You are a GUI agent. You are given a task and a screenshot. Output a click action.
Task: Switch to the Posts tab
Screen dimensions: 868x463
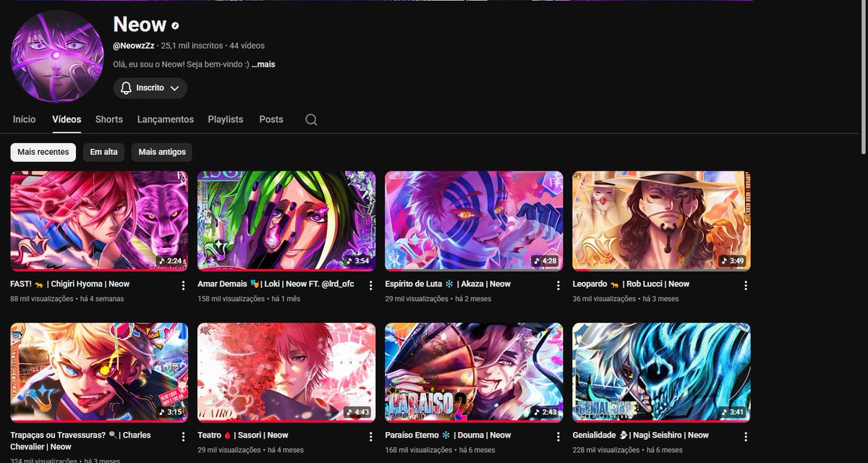click(x=271, y=119)
